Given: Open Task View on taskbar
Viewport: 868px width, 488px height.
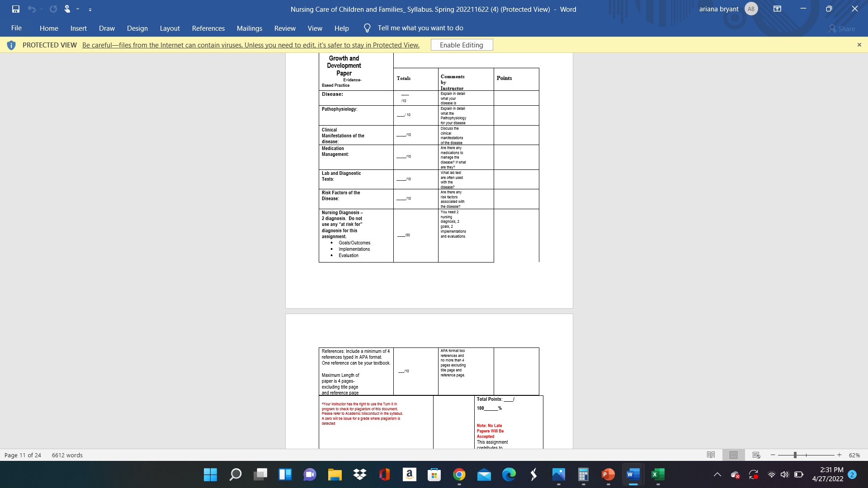Looking at the screenshot, I should 260,474.
